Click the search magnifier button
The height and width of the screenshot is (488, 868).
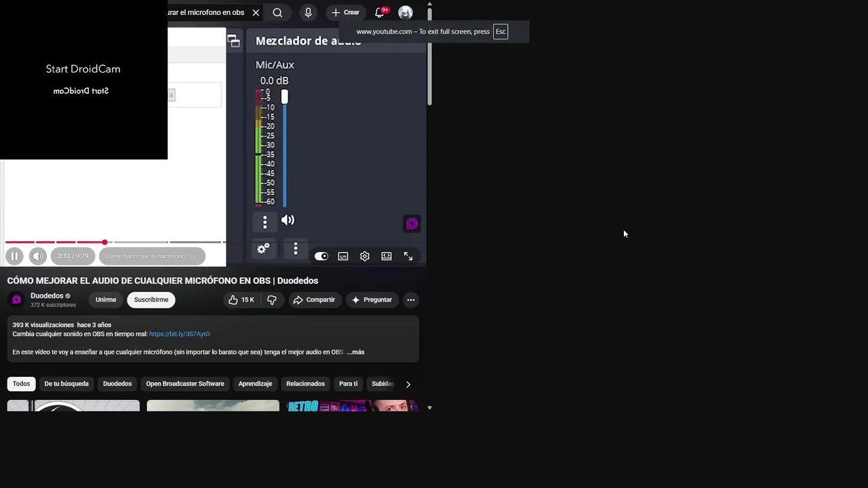click(277, 12)
